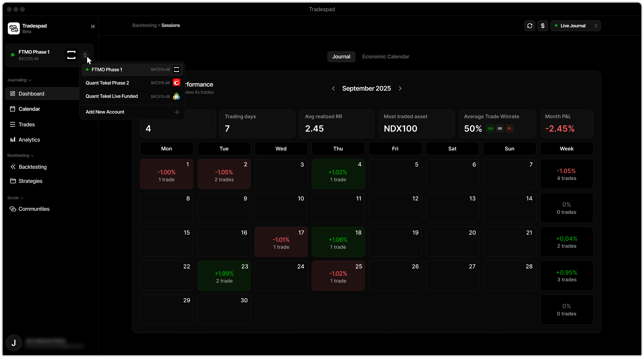Go to previous month arrow
The height and width of the screenshot is (358, 644).
(333, 88)
